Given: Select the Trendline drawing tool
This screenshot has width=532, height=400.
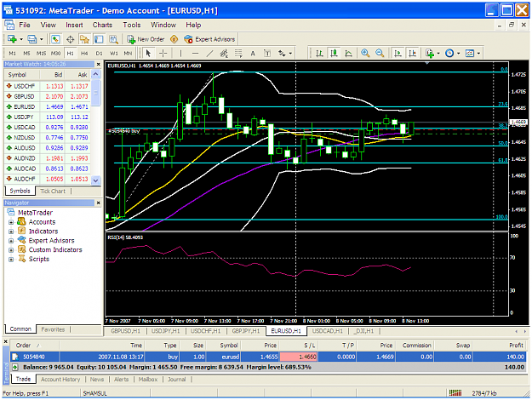Looking at the screenshot, I should [x=209, y=54].
